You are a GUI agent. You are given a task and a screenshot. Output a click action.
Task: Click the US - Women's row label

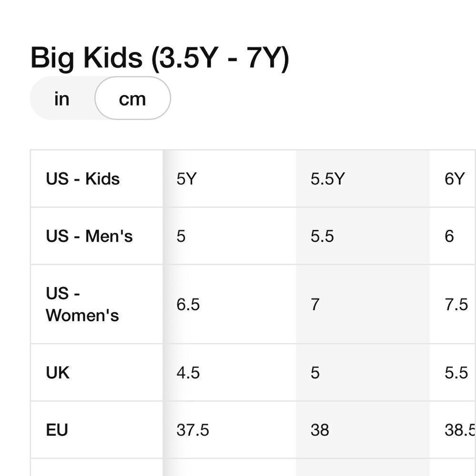tap(82, 304)
